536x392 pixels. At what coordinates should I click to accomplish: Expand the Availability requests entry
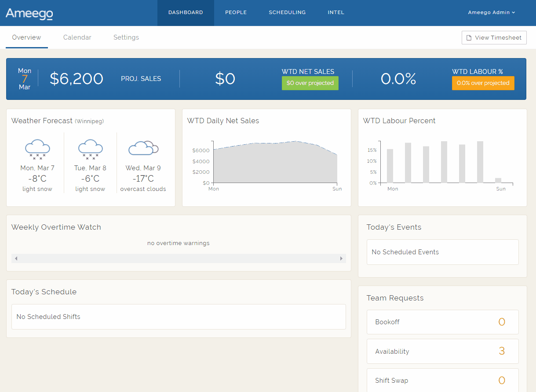[x=442, y=351]
